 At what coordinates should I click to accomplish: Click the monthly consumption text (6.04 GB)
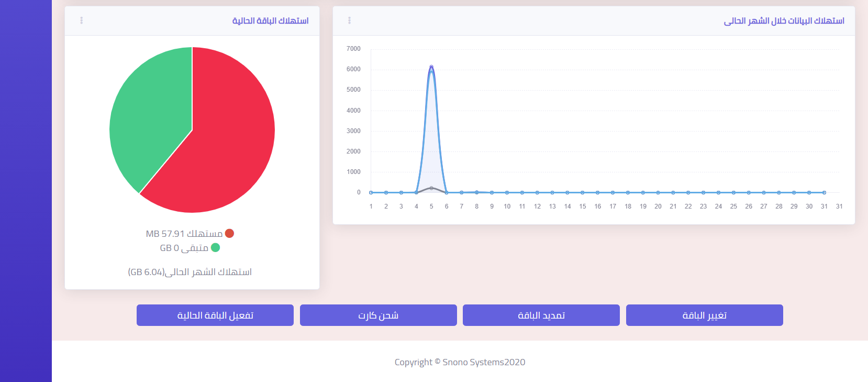pyautogui.click(x=190, y=272)
